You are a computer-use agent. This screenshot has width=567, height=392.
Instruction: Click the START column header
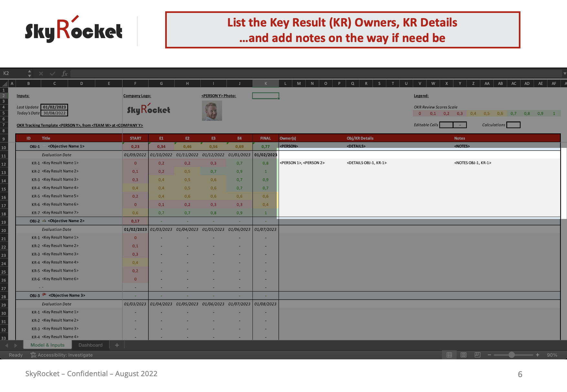pos(135,138)
